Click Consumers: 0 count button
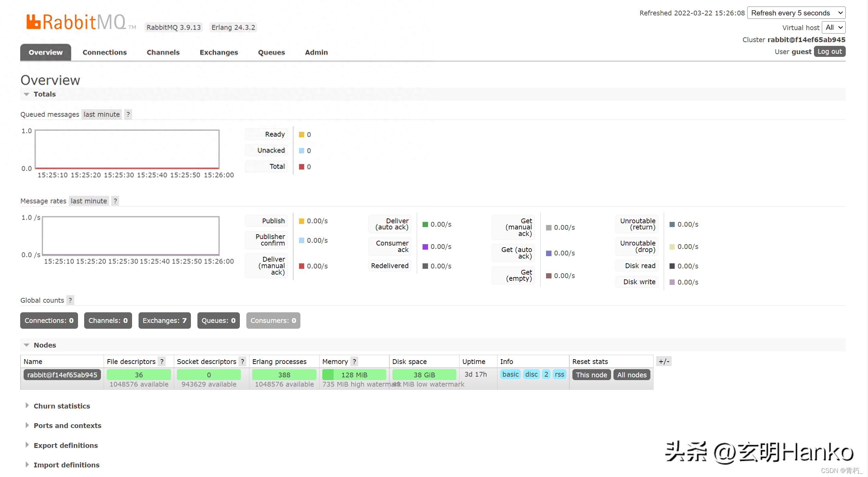Viewport: 868px width, 477px height. (x=273, y=321)
